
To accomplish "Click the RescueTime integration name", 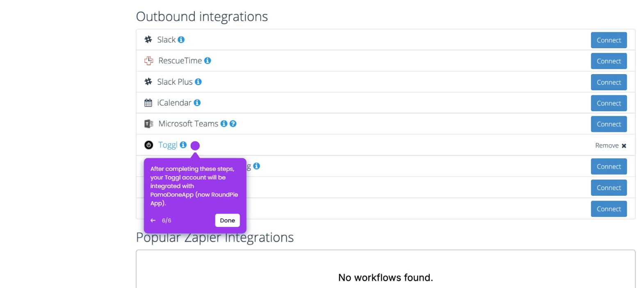I will tap(180, 61).
